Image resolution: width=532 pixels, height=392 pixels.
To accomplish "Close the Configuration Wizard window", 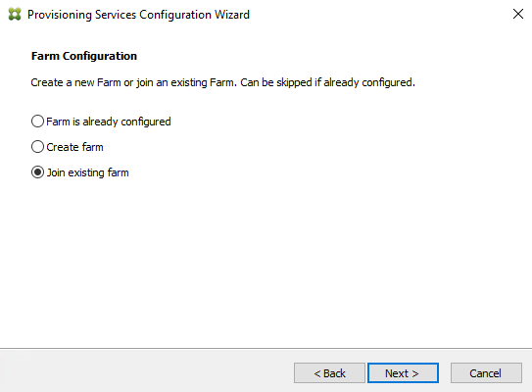I will click(x=517, y=14).
